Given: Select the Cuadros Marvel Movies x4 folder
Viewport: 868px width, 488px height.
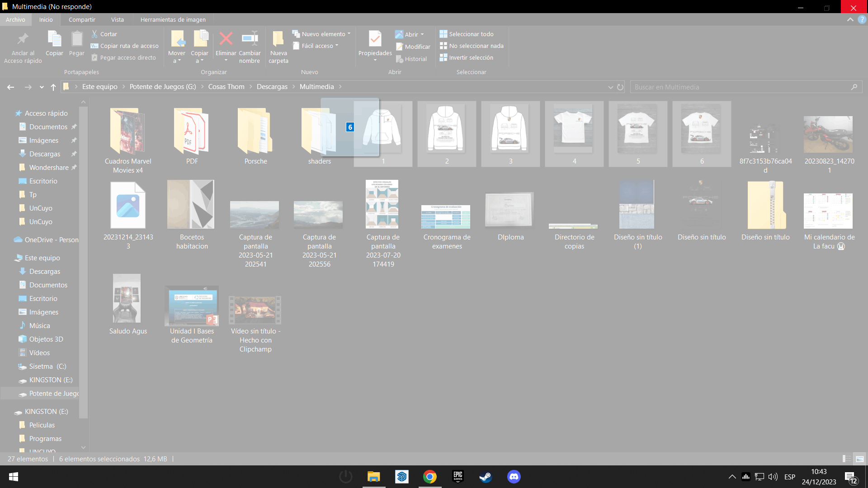Looking at the screenshot, I should pos(128,140).
